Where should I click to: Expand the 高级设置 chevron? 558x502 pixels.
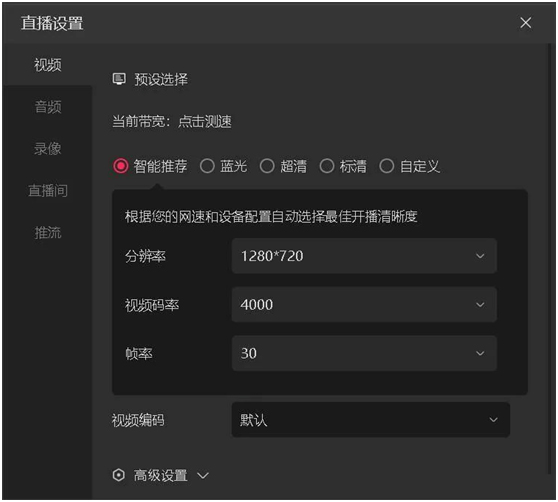tap(203, 475)
